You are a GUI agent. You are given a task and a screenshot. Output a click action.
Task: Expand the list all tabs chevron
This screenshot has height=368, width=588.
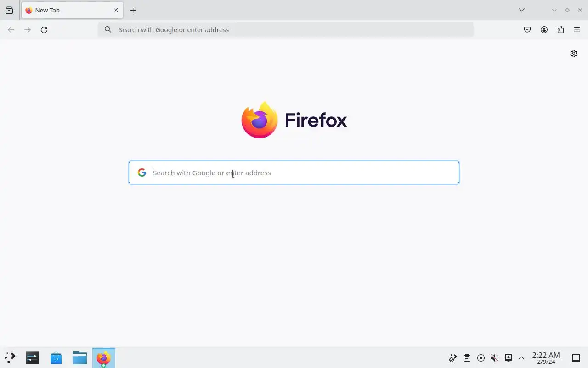pos(522,10)
